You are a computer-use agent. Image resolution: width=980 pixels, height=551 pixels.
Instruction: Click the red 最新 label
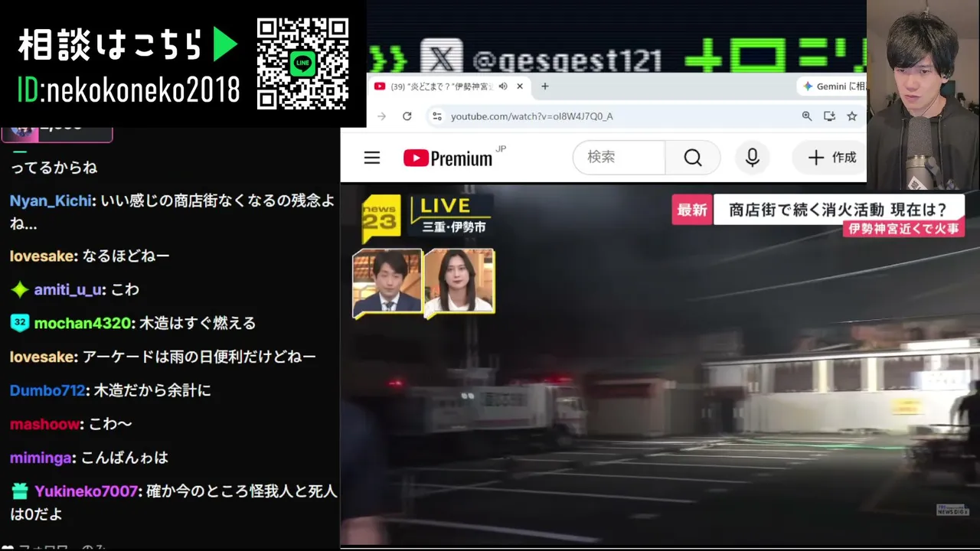[x=692, y=210]
